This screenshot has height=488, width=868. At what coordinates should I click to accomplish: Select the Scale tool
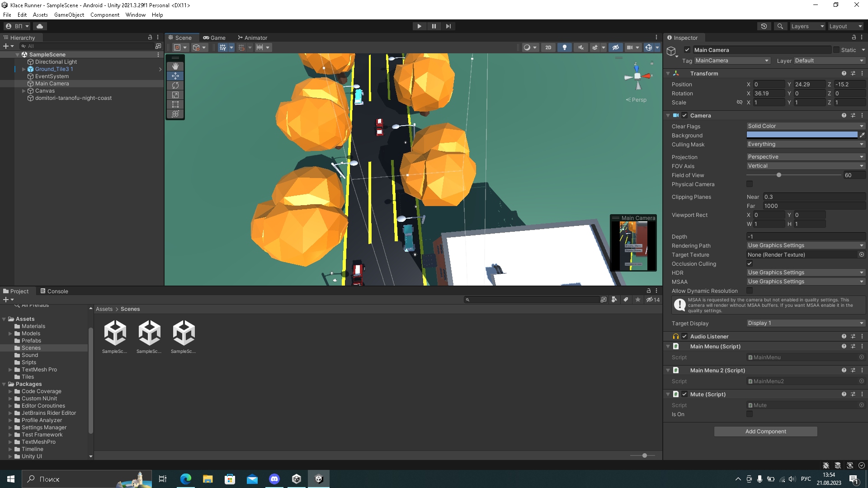(175, 95)
